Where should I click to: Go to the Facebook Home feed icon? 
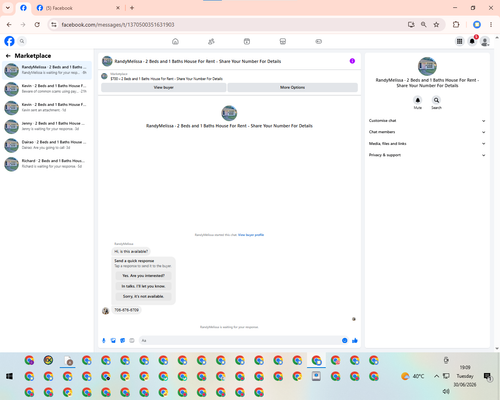tap(175, 41)
